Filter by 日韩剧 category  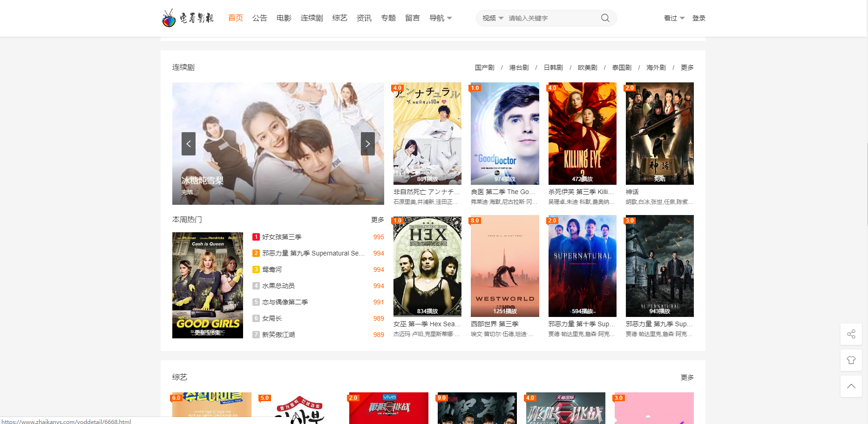tap(553, 67)
